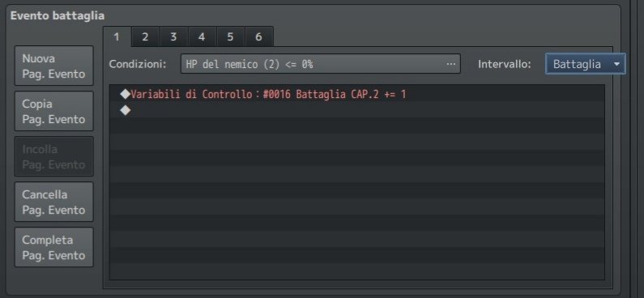
Task: Open the Intervallo Battaglia dropdown
Action: click(585, 64)
